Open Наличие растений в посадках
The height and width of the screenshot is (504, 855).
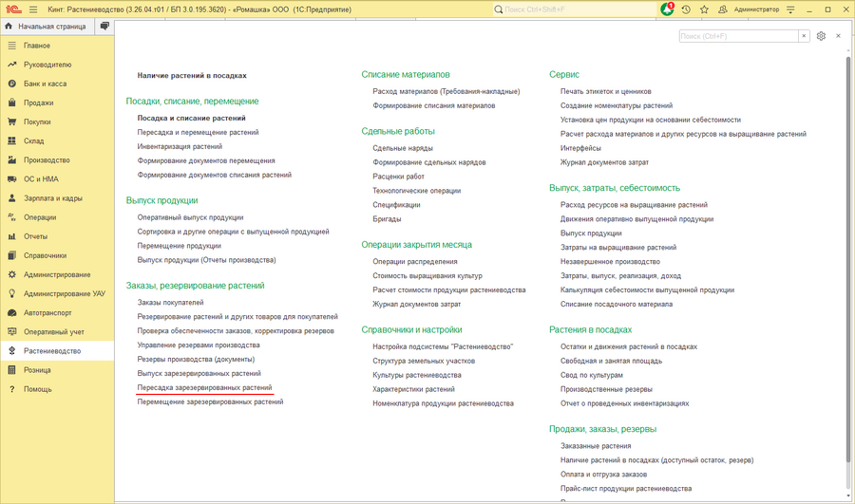pyautogui.click(x=192, y=76)
